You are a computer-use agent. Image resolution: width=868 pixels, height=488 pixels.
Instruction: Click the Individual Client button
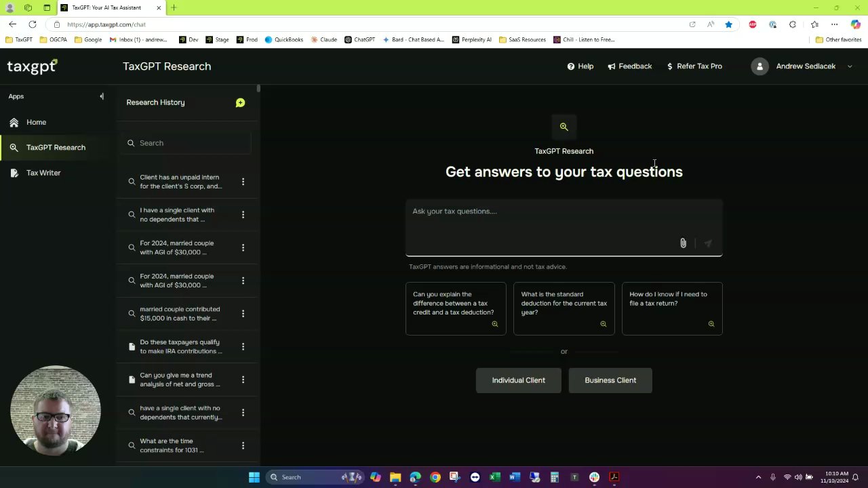519,380
